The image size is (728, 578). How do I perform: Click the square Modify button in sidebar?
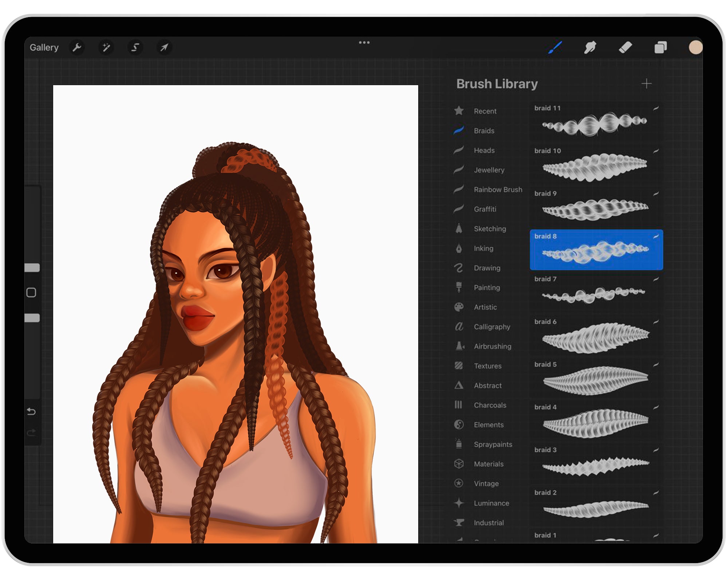tap(31, 292)
